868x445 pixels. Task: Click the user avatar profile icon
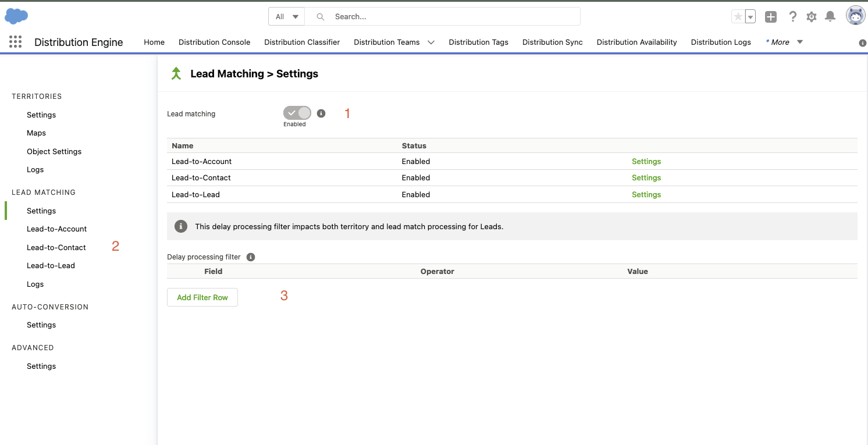coord(855,16)
